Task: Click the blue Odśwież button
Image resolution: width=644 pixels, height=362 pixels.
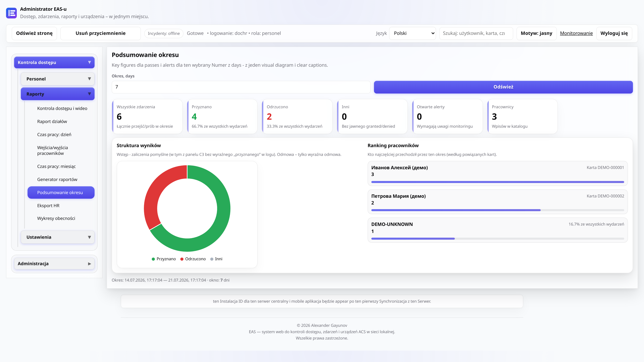Action: click(x=503, y=87)
